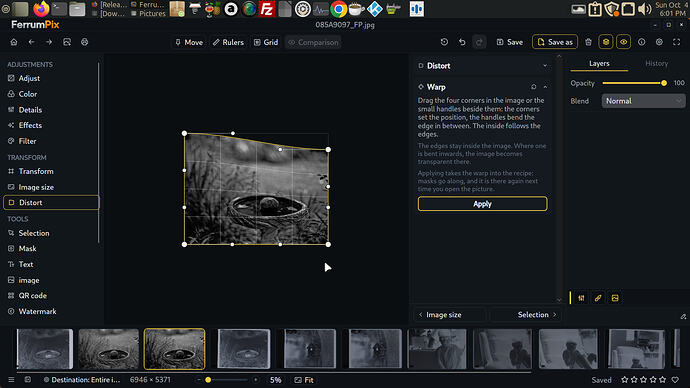Open the Filter panel
690x388 pixels.
51,141
